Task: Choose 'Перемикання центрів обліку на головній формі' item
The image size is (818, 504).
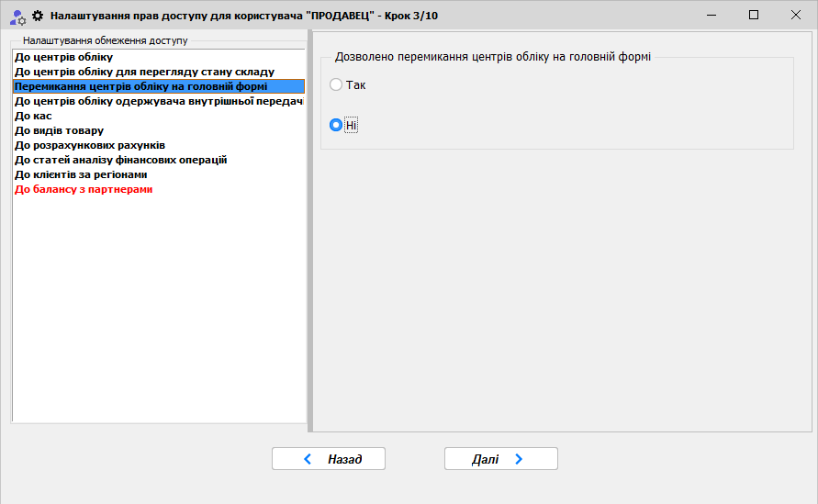Action: (x=140, y=86)
